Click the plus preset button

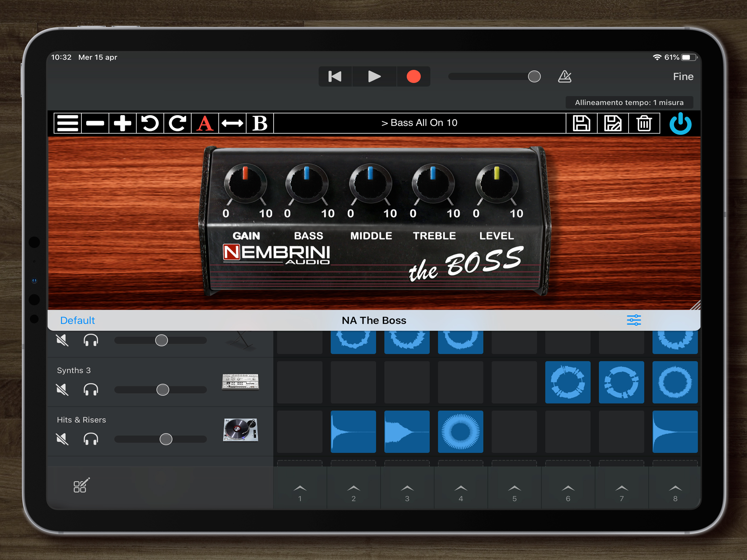click(122, 123)
